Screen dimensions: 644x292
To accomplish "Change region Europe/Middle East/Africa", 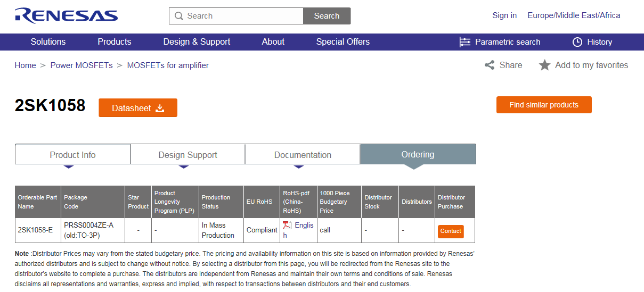I will 574,15.
